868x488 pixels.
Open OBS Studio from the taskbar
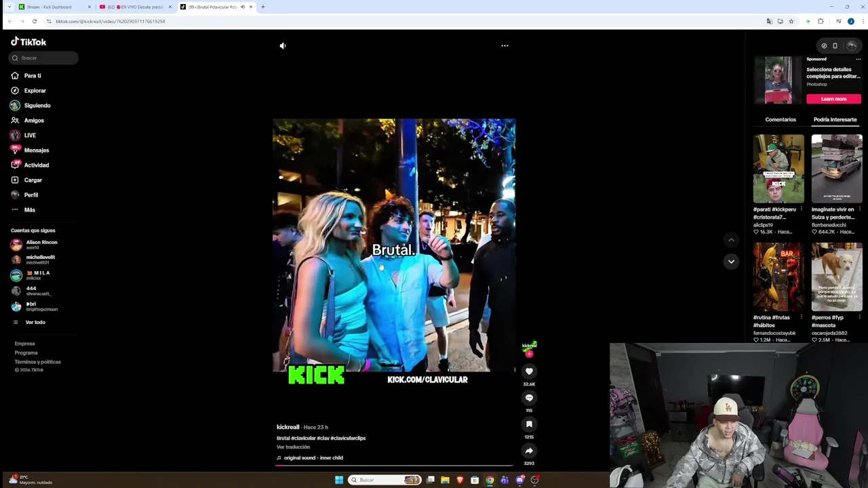click(x=534, y=480)
